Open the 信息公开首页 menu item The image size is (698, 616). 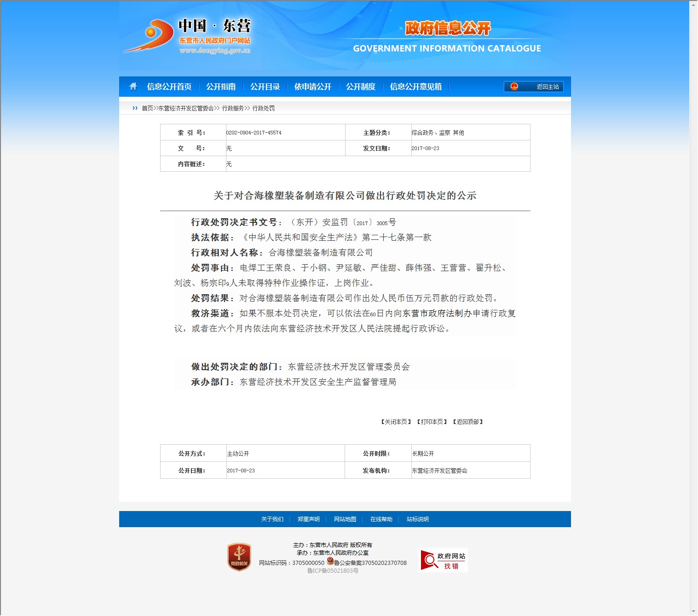(x=169, y=87)
